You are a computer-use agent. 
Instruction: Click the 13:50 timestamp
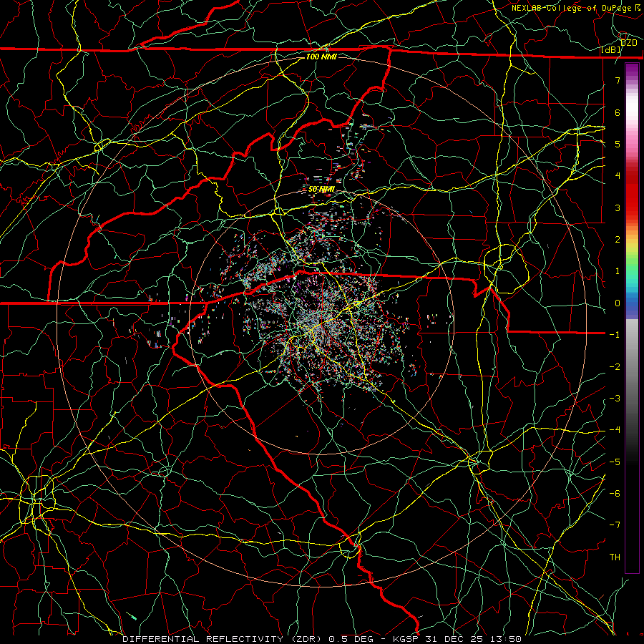[x=504, y=639]
